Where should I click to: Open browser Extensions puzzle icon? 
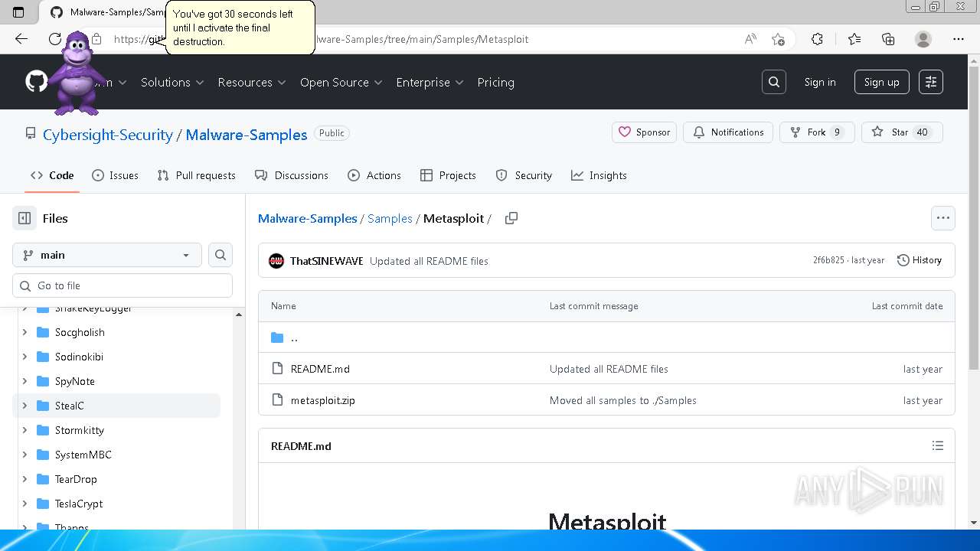point(817,39)
